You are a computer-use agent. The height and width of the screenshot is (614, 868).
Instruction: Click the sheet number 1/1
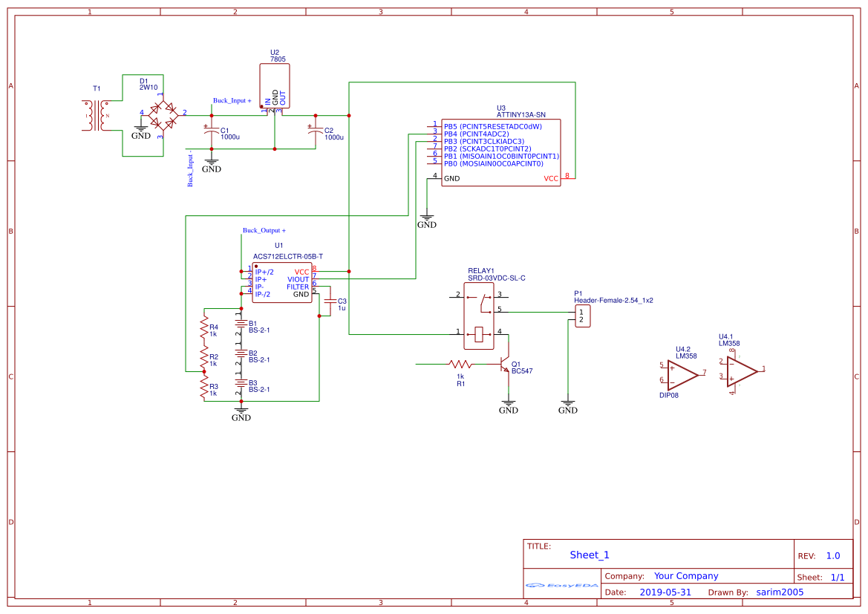point(838,578)
